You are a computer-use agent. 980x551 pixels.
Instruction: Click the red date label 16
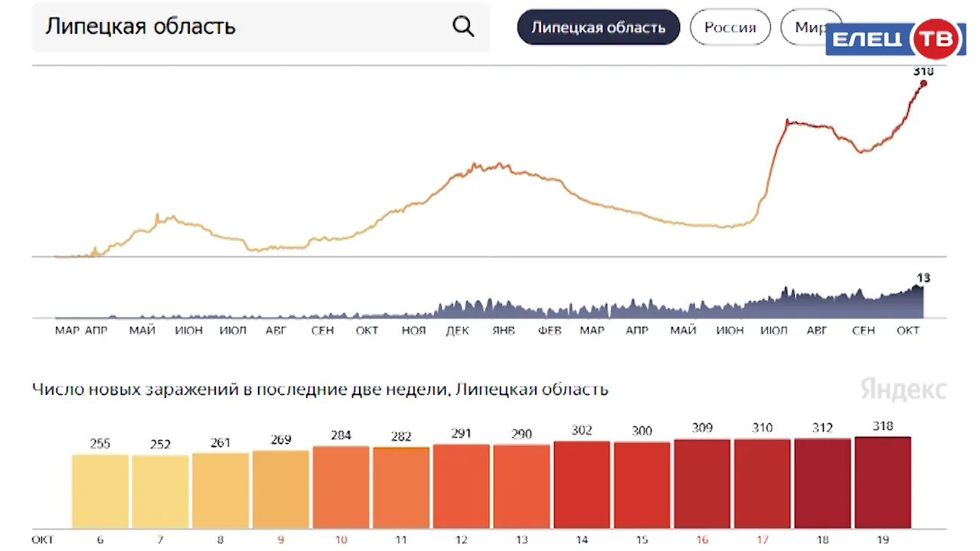[702, 540]
